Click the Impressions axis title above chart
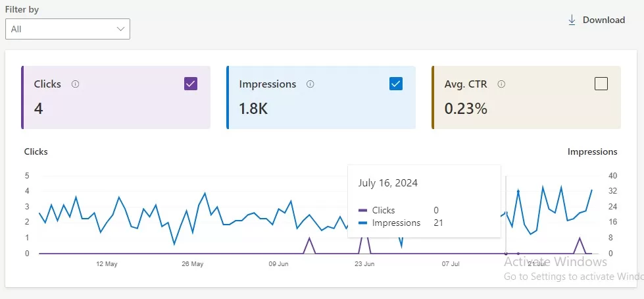The width and height of the screenshot is (644, 299). click(x=592, y=151)
